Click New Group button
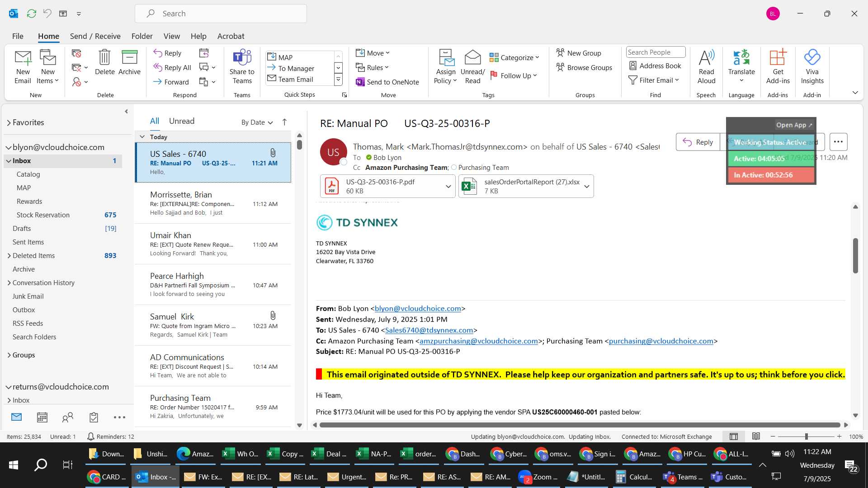Viewport: 868px width, 488px height. 579,53
